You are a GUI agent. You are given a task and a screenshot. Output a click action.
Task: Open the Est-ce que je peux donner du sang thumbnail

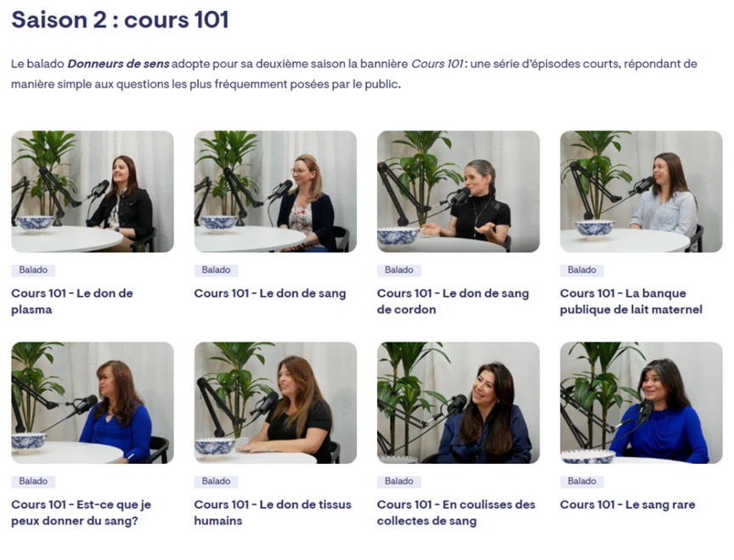[93, 403]
